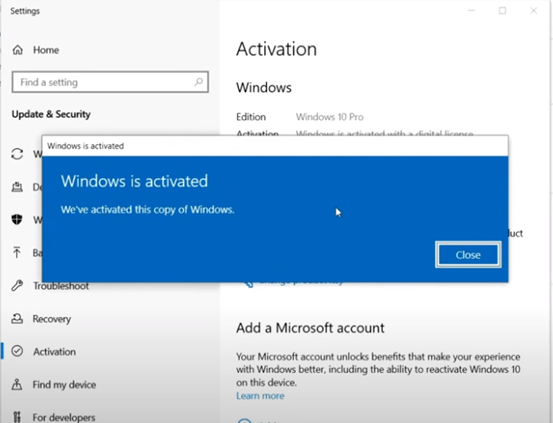Click the Activation page heading

click(x=276, y=49)
